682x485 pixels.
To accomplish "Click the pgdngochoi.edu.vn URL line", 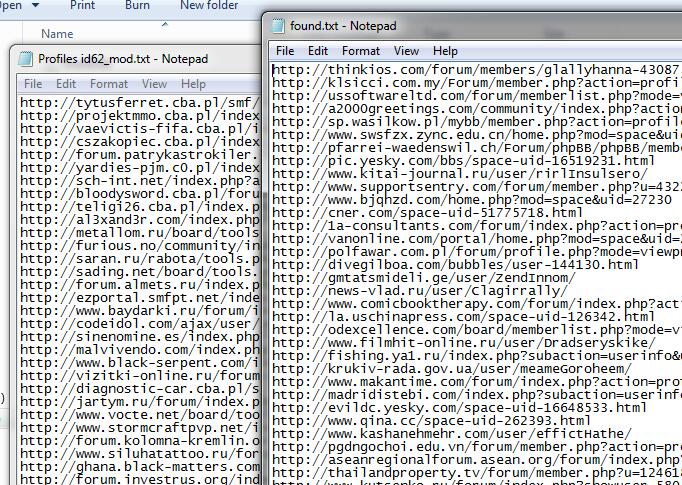I will [x=477, y=447].
